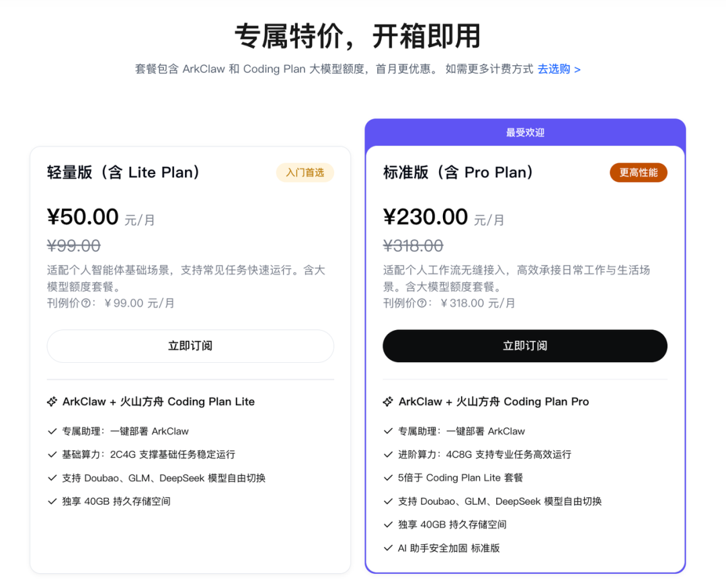Click the 刊例价 help icon in 标准版 card
This screenshot has width=726, height=588.
(422, 303)
